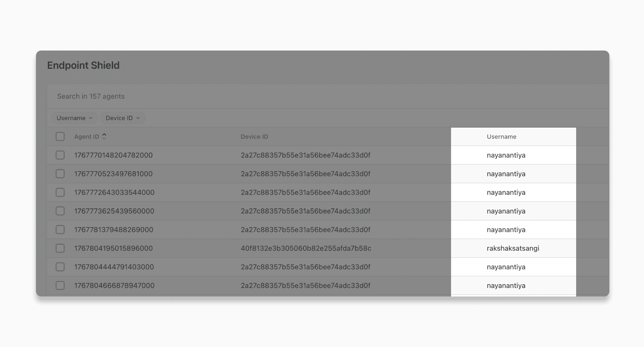Click username rakshaksatsangi
The height and width of the screenshot is (347, 644).
pyautogui.click(x=513, y=248)
